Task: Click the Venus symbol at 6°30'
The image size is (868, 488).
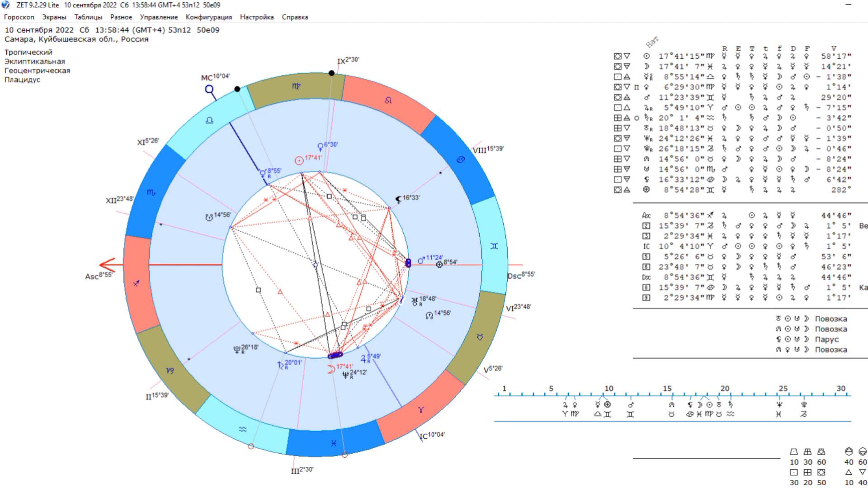Action: pyautogui.click(x=320, y=146)
